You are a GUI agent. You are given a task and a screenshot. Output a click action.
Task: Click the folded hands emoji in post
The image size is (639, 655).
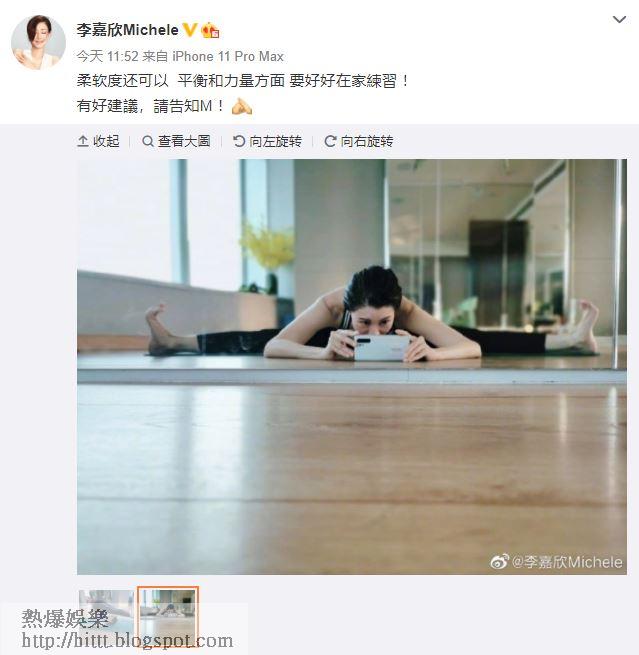242,106
